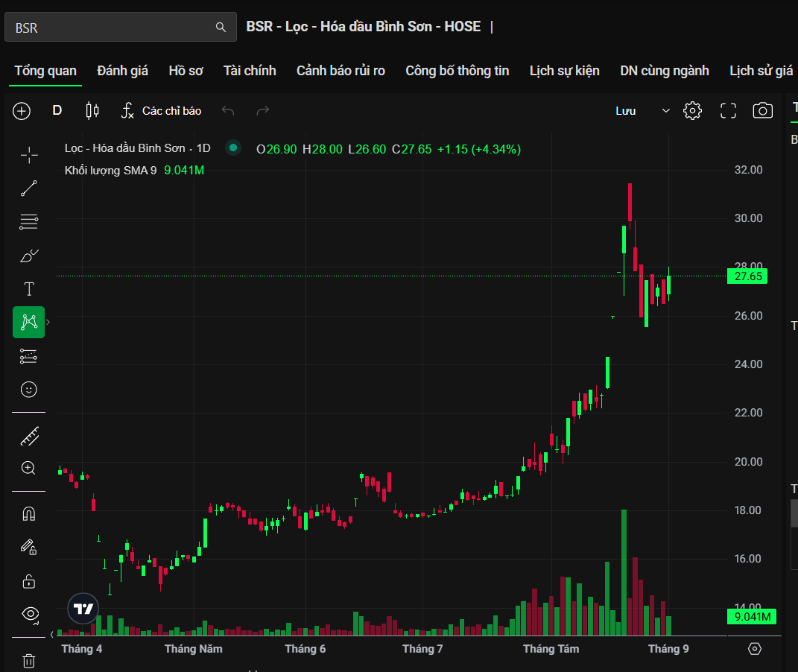This screenshot has height=672, width=798.
Task: Click the green market status dot
Action: 233,148
